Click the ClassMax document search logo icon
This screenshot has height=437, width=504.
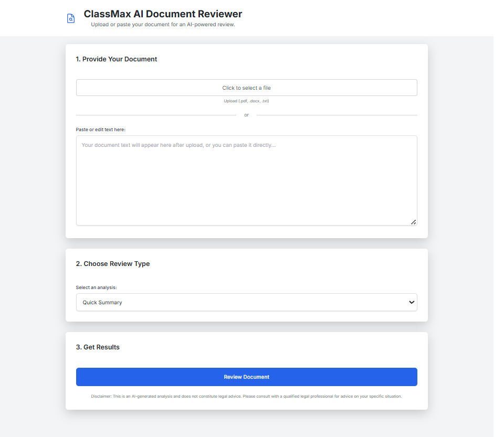click(x=71, y=18)
